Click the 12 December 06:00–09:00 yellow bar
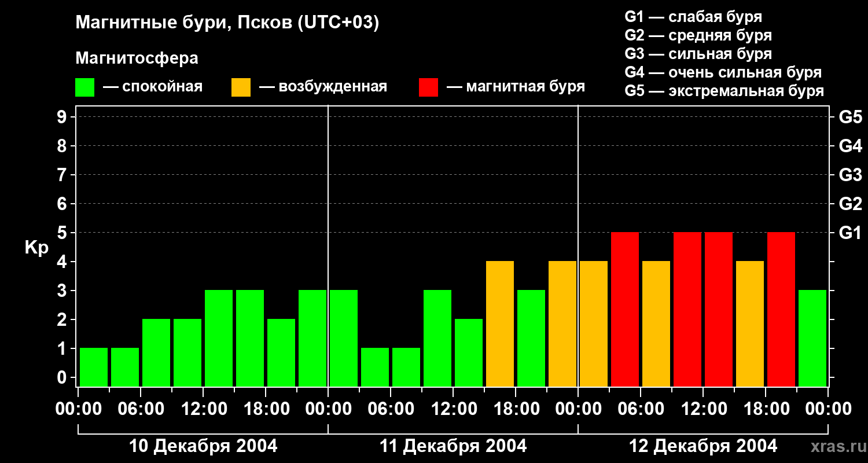 [656, 324]
